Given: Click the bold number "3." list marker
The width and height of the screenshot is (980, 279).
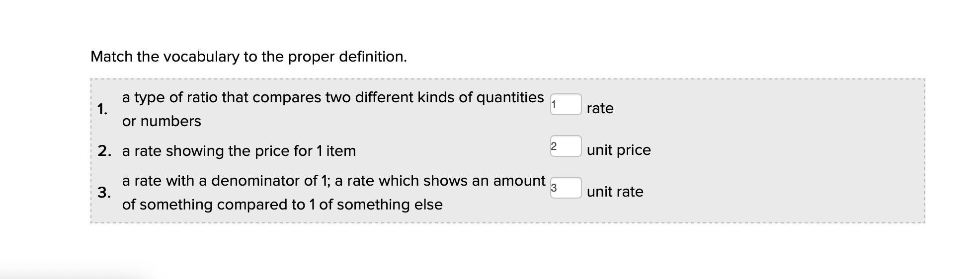Looking at the screenshot, I should click(x=104, y=192).
